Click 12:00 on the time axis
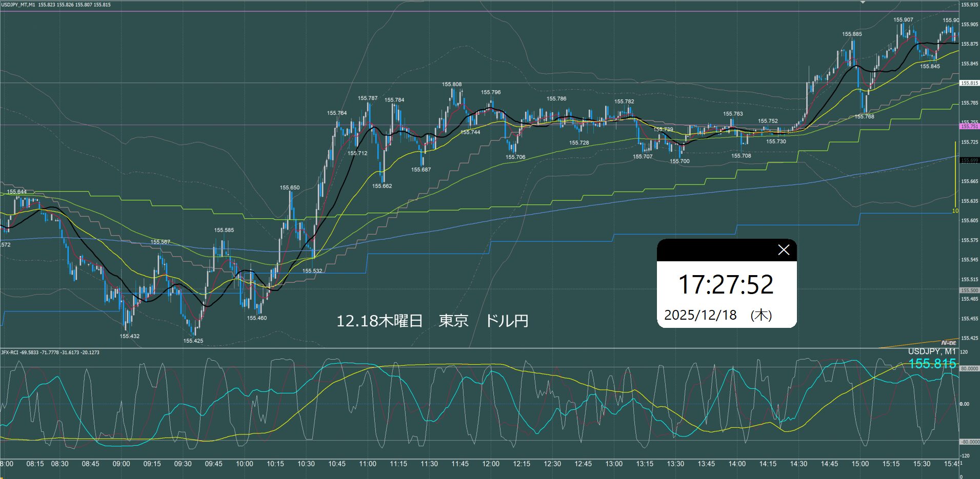 coord(491,464)
